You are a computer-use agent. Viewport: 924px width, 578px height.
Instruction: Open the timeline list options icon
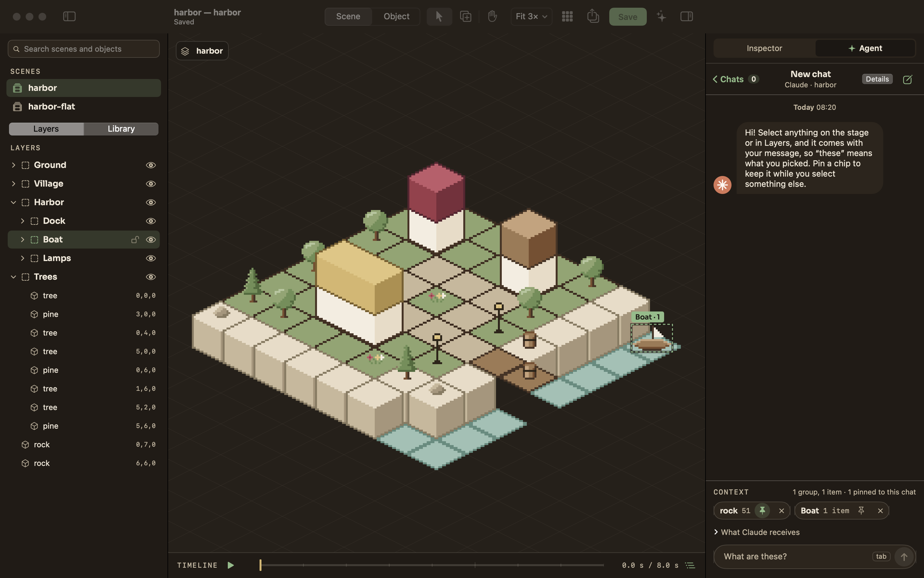[689, 565]
